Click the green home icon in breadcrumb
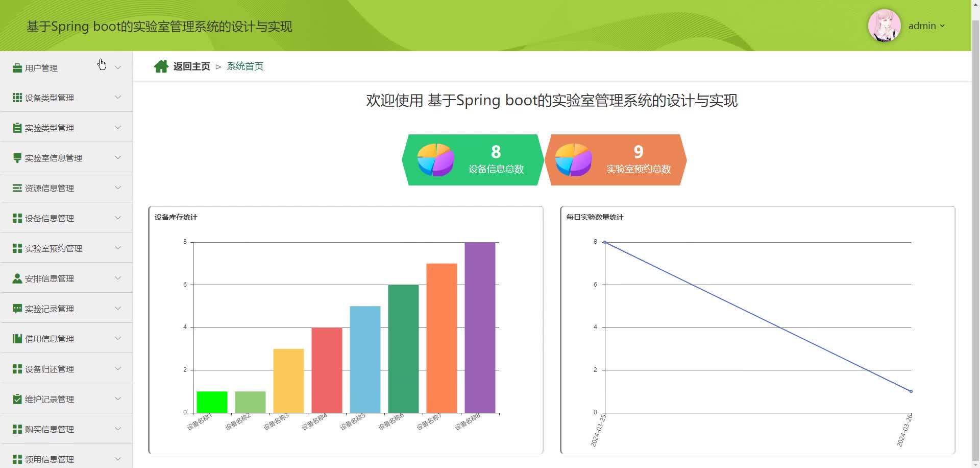 161,66
